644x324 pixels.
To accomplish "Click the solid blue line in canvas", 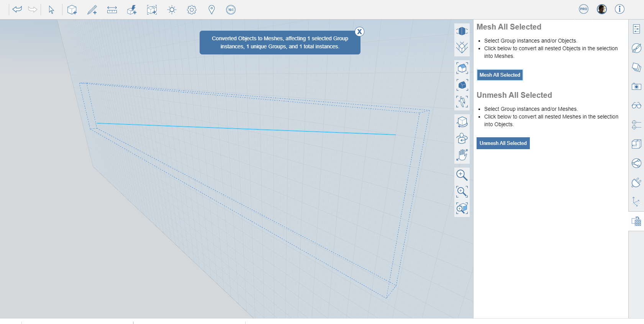I will (246, 129).
